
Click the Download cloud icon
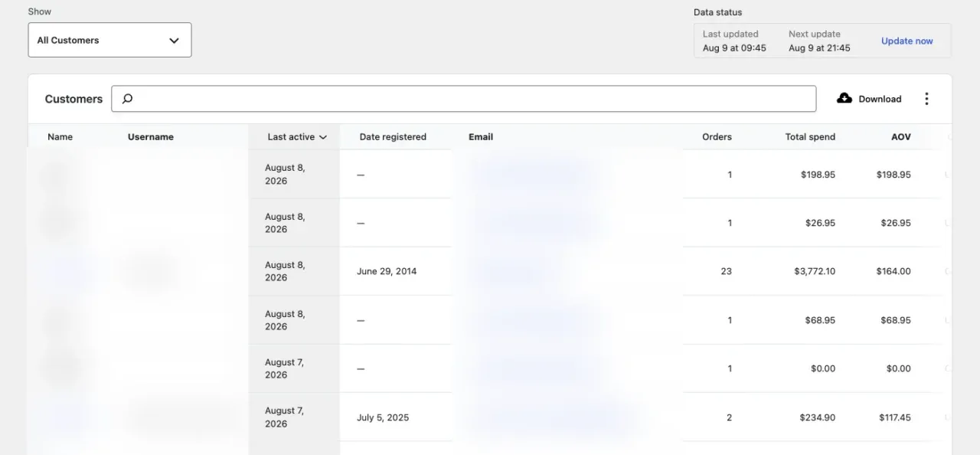[x=844, y=98]
